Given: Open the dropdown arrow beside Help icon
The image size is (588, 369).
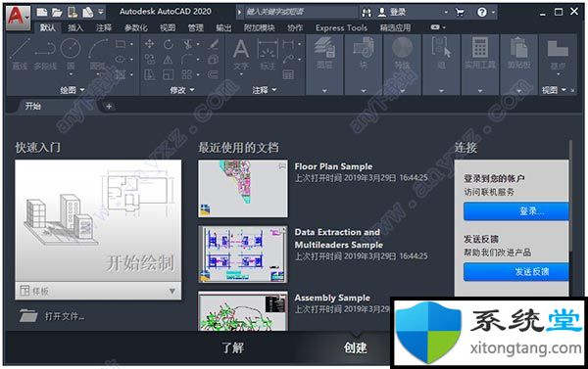Looking at the screenshot, I should click(x=493, y=13).
